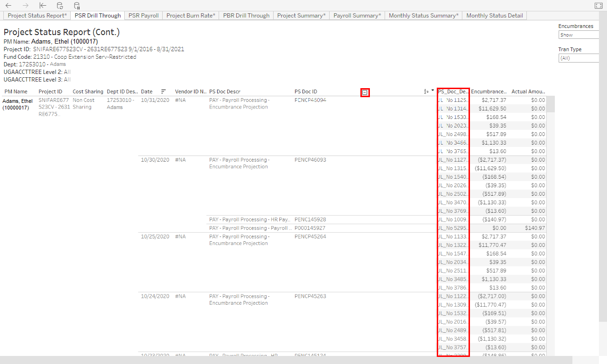
Task: Select the 10/24/2020 date cell
Action: point(155,296)
